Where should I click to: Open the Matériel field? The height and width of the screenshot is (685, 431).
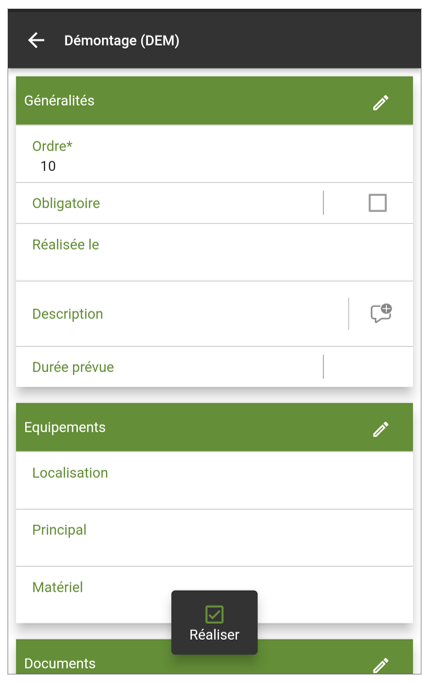click(x=214, y=595)
